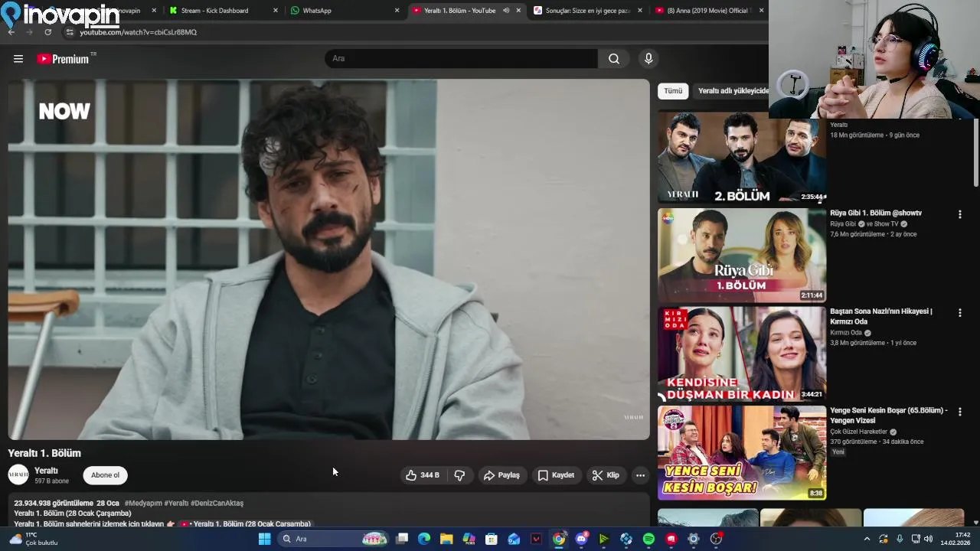The width and height of the screenshot is (980, 551).
Task: Click the page vertical scrollbar
Action: tap(975, 153)
